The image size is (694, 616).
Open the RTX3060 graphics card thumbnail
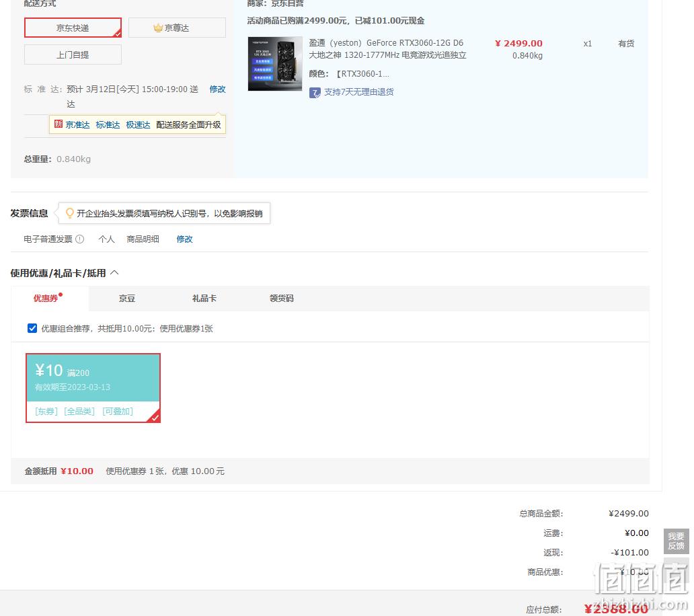[275, 64]
